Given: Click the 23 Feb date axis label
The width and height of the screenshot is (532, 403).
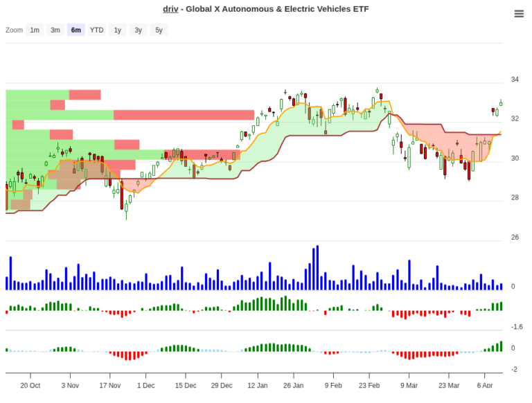Looking at the screenshot, I should 369,386.
